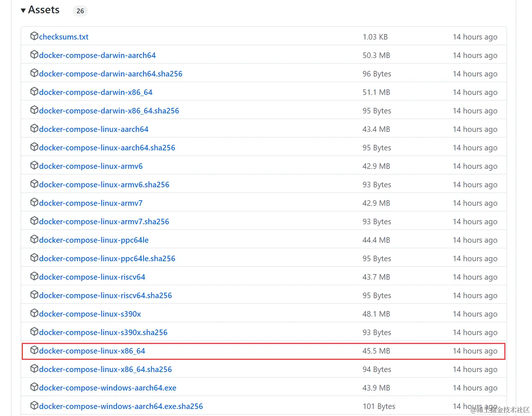
Task: Download docker-compose-linux-s390x binary
Action: [90, 314]
